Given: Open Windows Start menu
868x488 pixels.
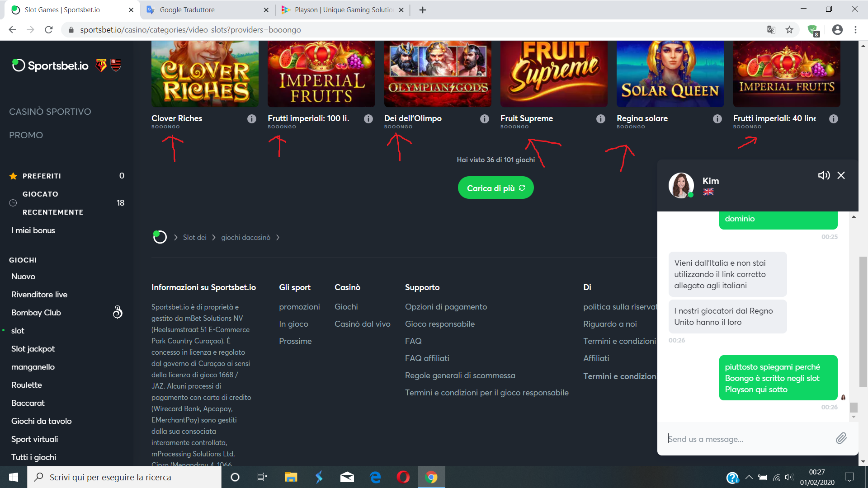Looking at the screenshot, I should 14,477.
